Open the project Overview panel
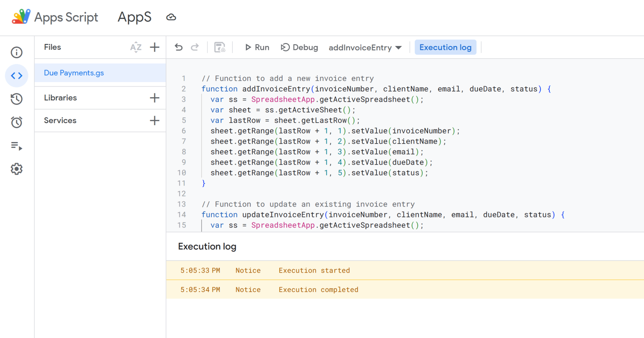The image size is (644, 338). (x=16, y=52)
